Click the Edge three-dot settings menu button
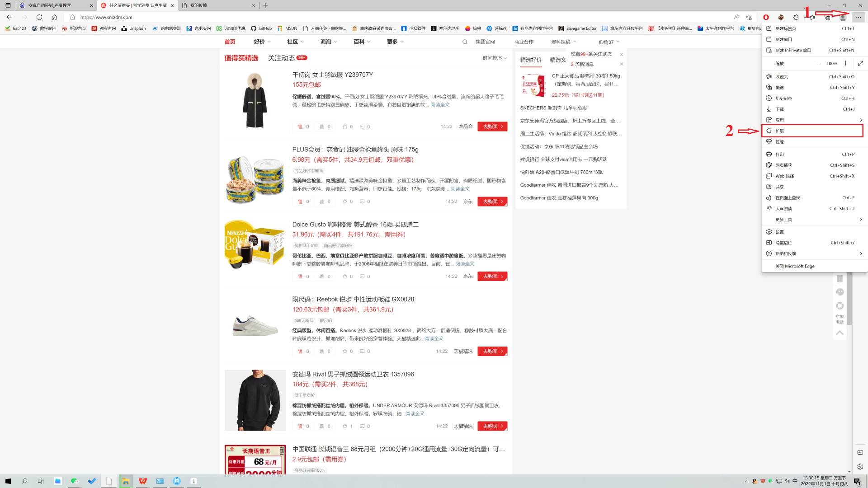This screenshot has height=488, width=868. pyautogui.click(x=858, y=17)
